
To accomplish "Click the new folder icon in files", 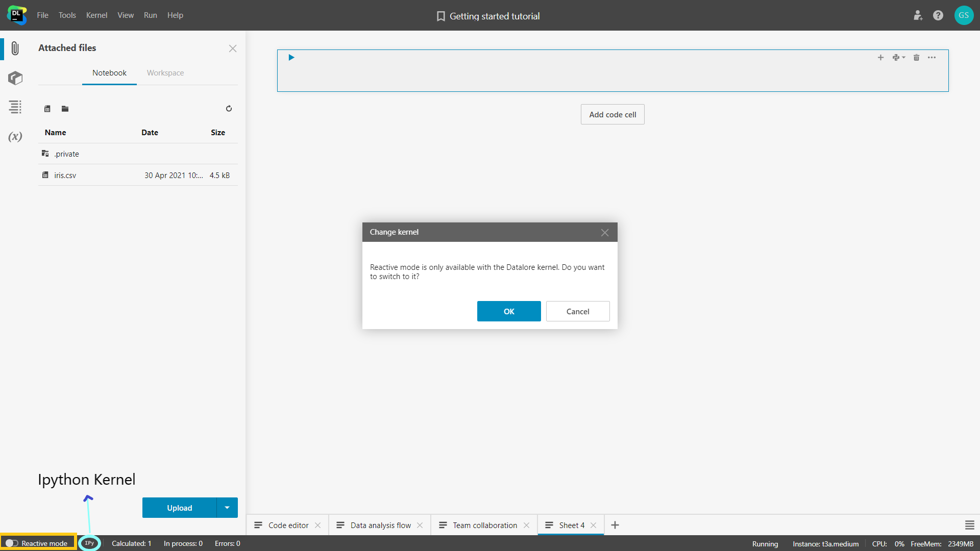I will pyautogui.click(x=65, y=108).
